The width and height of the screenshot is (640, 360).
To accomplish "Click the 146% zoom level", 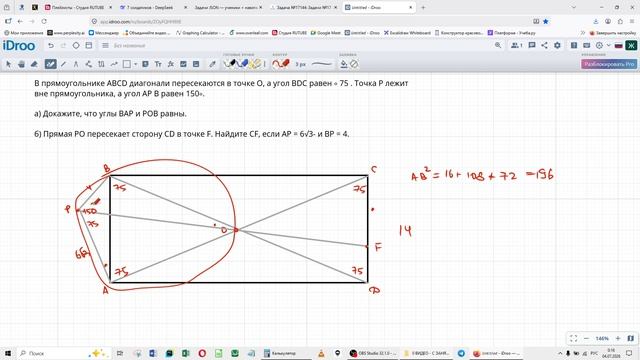I will click(602, 338).
